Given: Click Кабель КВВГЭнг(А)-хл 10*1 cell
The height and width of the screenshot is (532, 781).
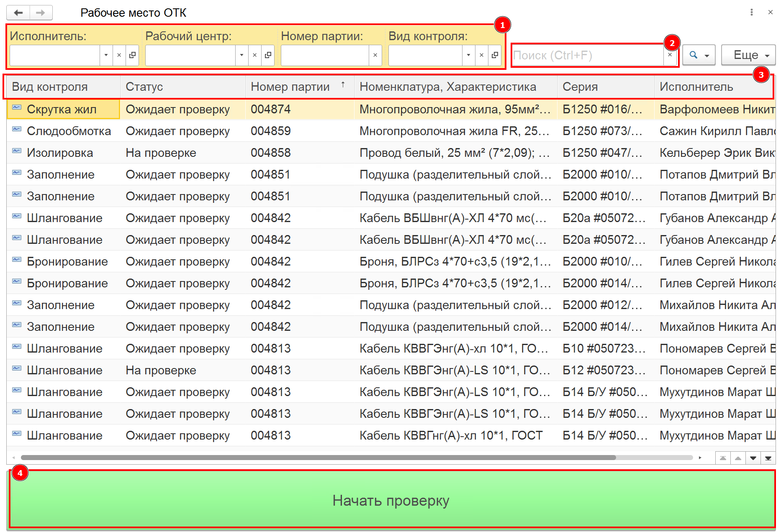Looking at the screenshot, I should point(456,349).
